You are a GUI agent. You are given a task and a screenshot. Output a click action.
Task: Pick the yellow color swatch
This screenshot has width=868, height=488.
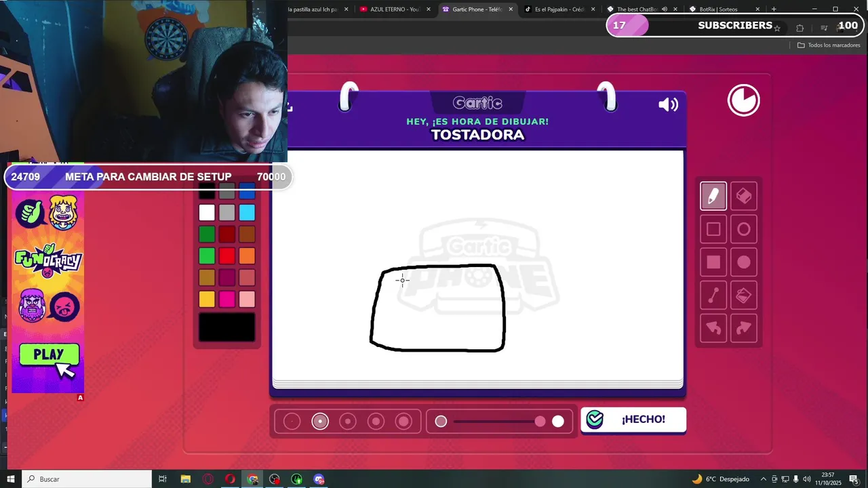point(207,299)
